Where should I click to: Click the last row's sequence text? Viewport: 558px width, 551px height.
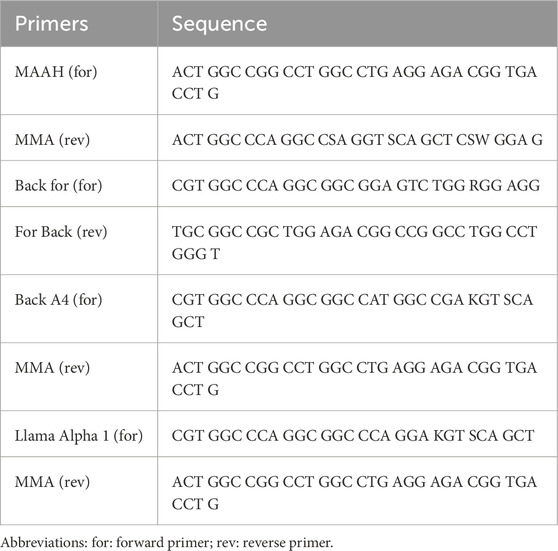[x=354, y=493]
